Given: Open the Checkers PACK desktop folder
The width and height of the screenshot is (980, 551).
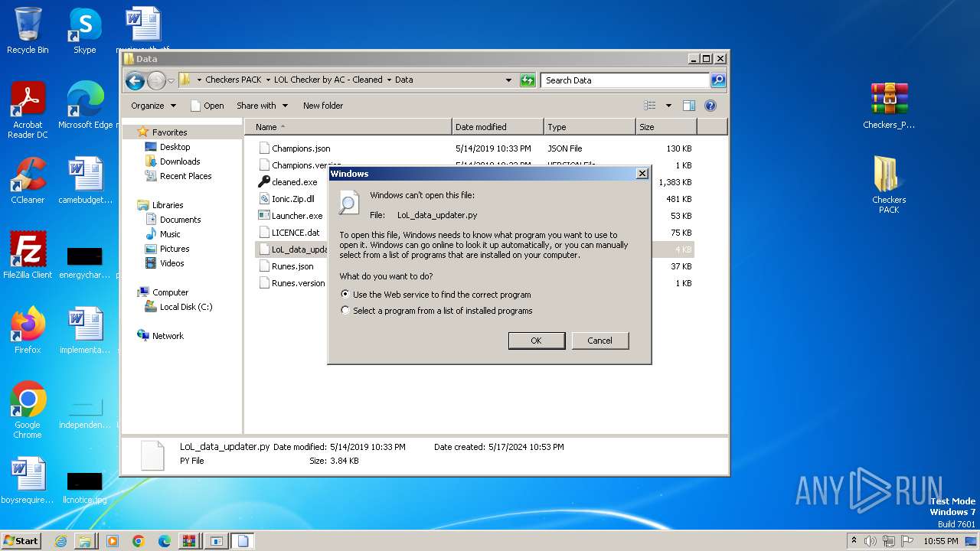Looking at the screenshot, I should [889, 184].
